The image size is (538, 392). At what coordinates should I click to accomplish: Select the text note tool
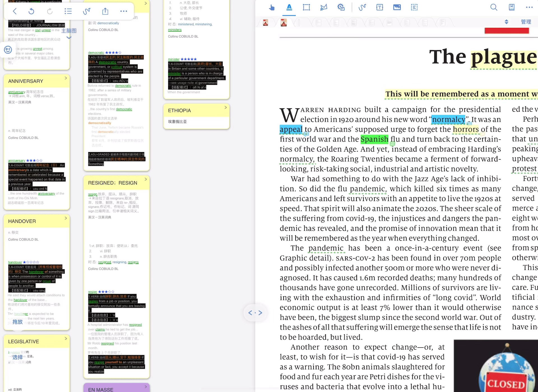[380, 8]
